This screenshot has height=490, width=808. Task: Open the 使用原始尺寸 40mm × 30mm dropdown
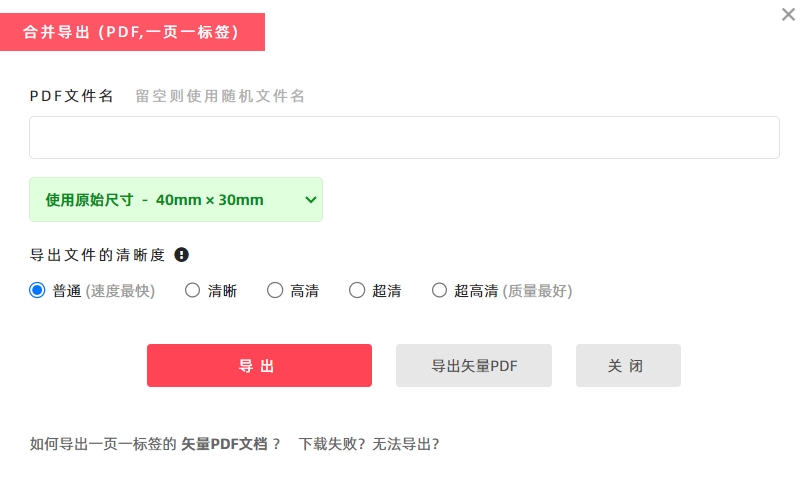pos(176,199)
